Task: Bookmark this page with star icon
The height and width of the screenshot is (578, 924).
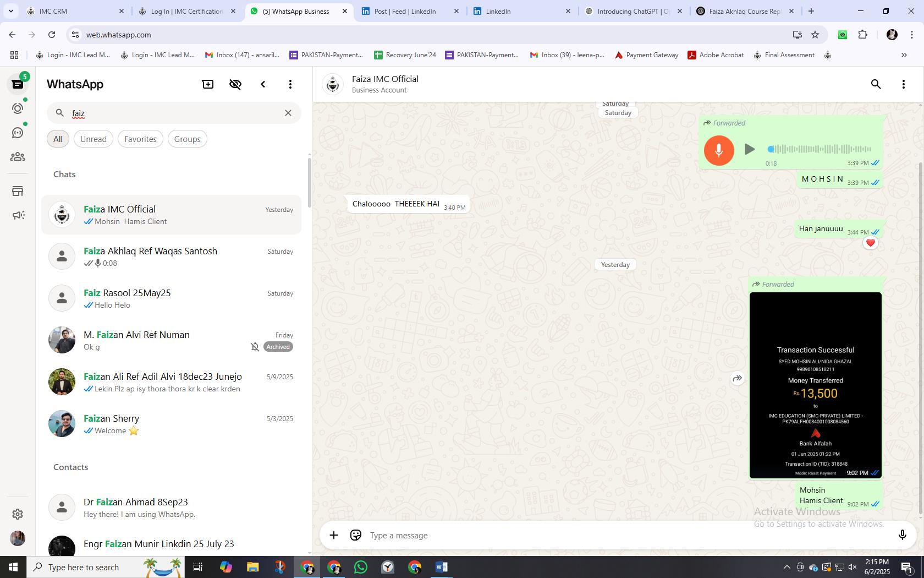Action: [815, 35]
